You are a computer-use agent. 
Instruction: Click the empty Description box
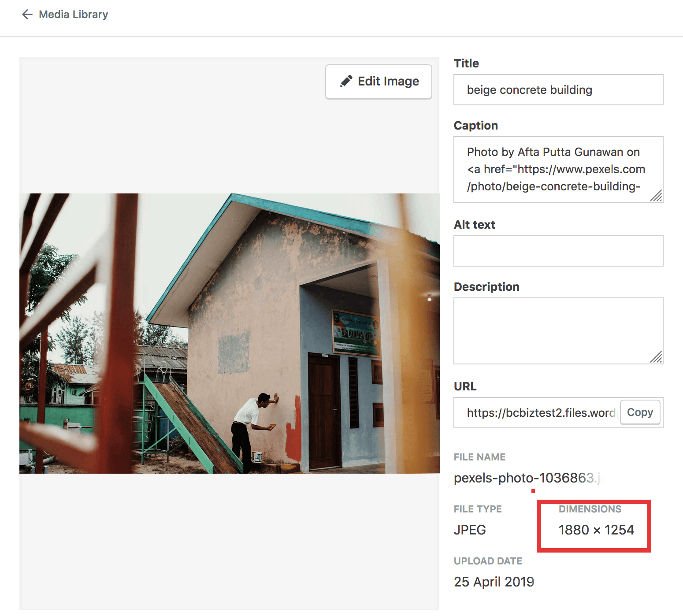tap(557, 330)
